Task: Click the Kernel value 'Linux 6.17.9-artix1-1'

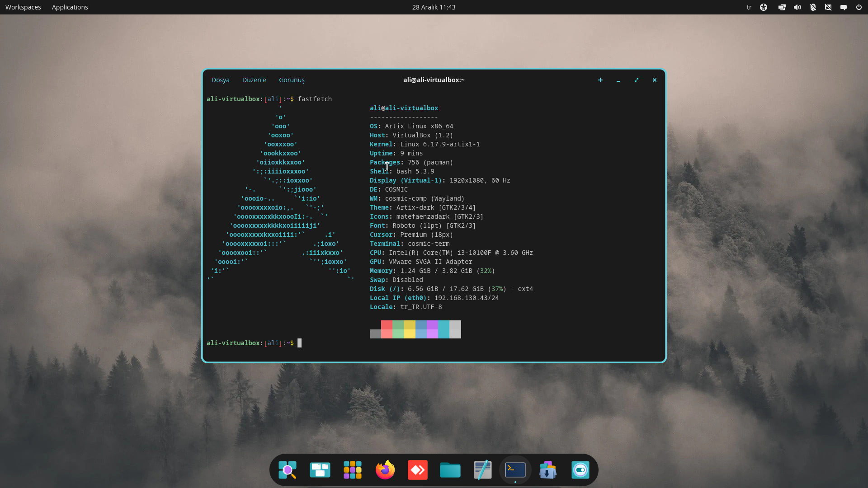Action: pyautogui.click(x=440, y=144)
